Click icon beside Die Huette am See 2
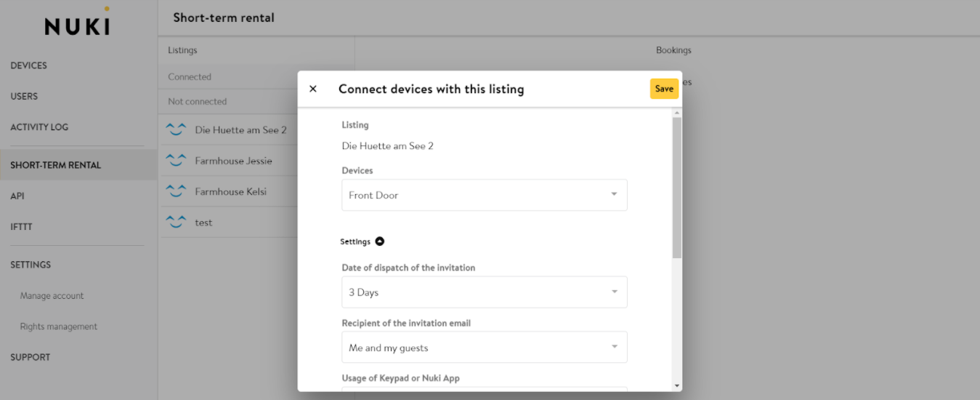980x400 pixels. click(176, 130)
